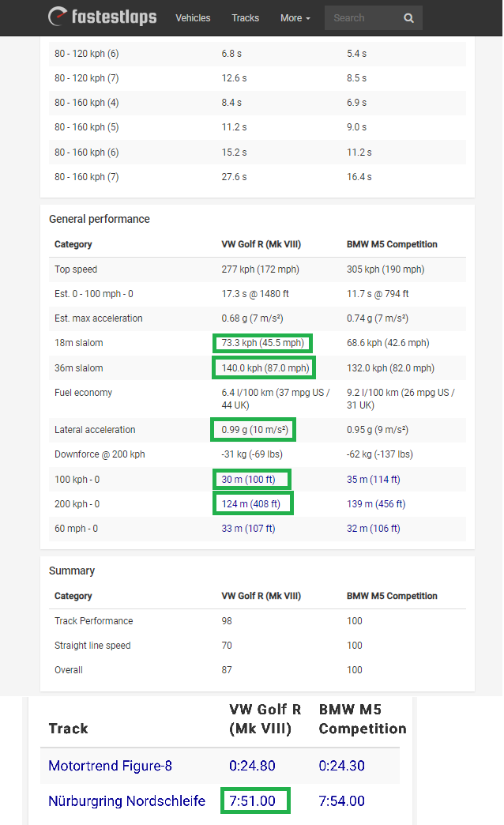Click the 80 - 120 kph (6) row label

pyautogui.click(x=87, y=53)
